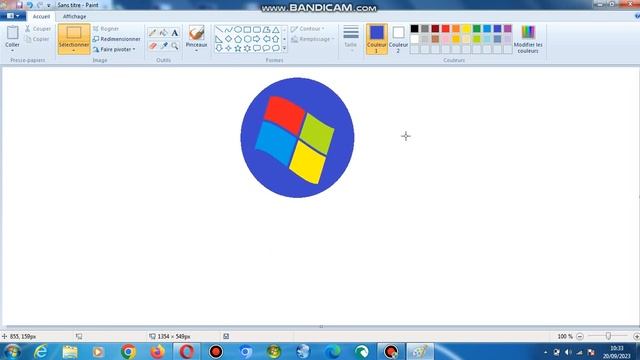
Task: Click the Couper button
Action: pos(38,29)
